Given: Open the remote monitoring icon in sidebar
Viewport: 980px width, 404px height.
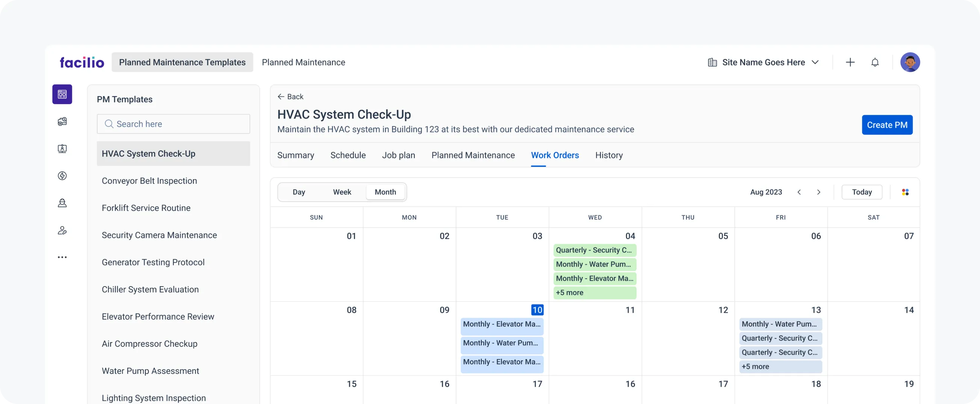Looking at the screenshot, I should tap(62, 149).
